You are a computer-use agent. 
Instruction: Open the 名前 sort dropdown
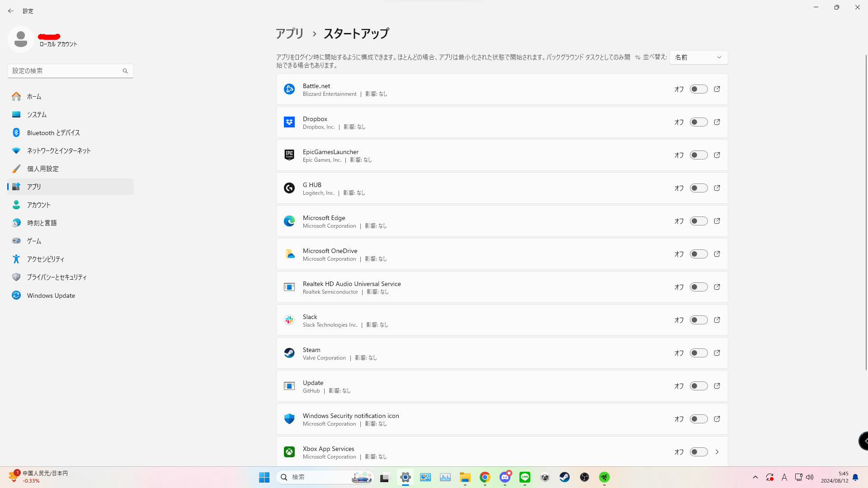click(x=698, y=57)
